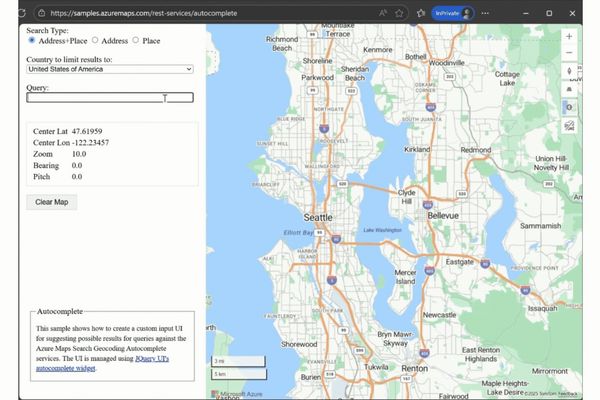
Task: Select the Place search type radio
Action: [135, 40]
